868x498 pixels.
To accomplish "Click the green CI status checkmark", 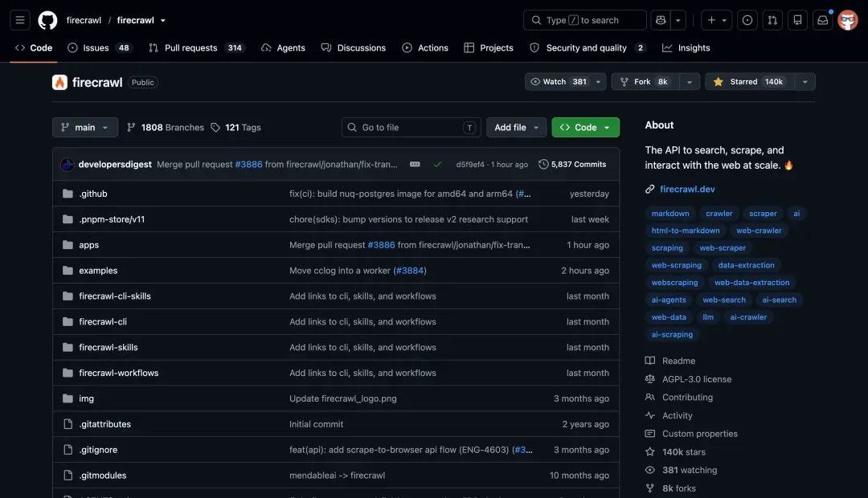I will point(437,165).
